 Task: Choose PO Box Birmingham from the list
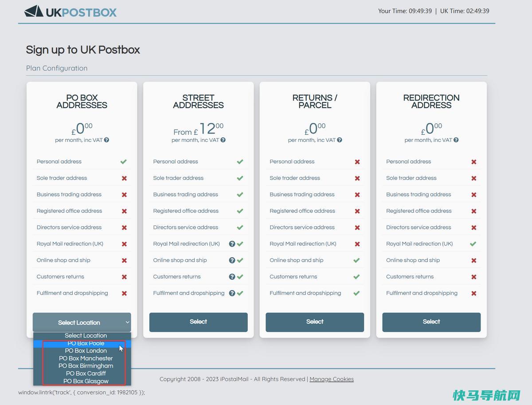pyautogui.click(x=82, y=366)
